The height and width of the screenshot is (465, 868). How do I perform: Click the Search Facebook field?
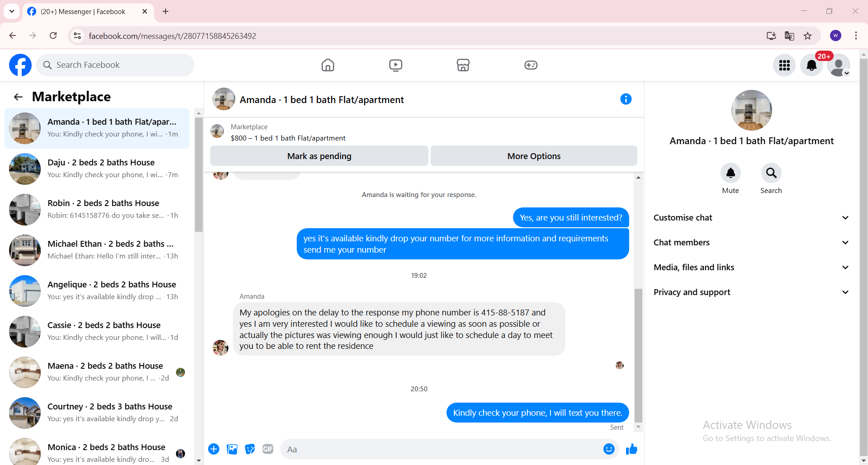[115, 65]
